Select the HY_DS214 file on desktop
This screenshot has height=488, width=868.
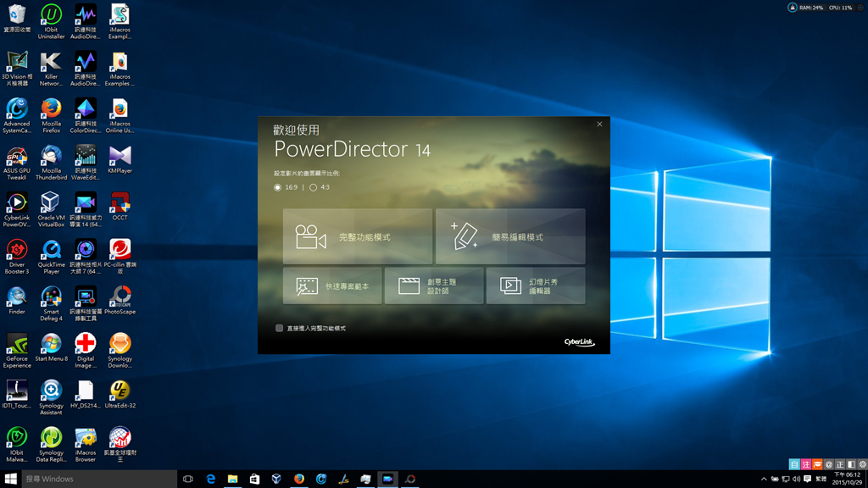click(x=86, y=395)
